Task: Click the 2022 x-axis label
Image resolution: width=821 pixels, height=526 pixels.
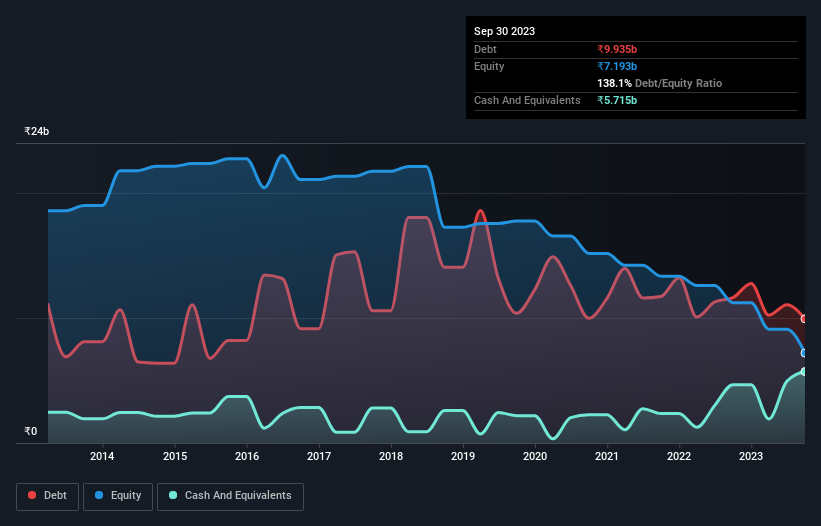Action: click(679, 456)
